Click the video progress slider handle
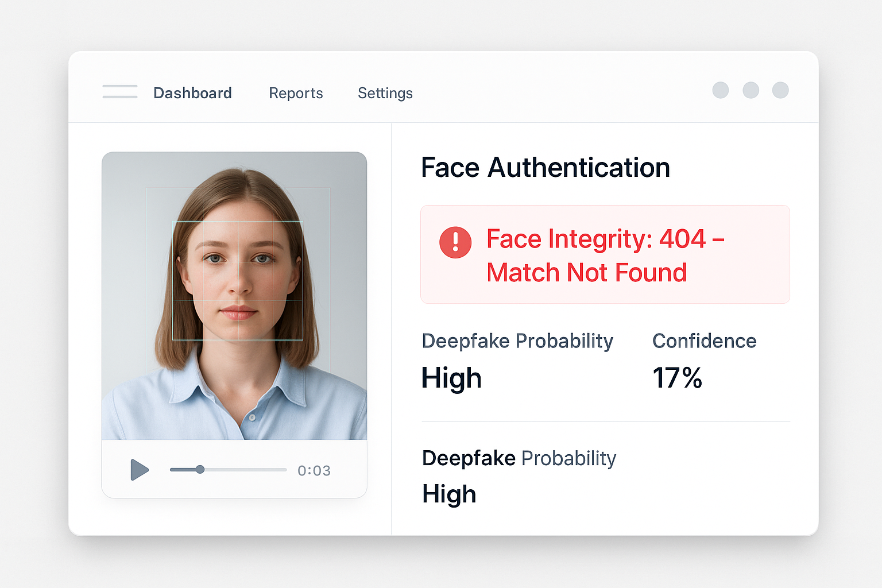The image size is (882, 588). (200, 470)
